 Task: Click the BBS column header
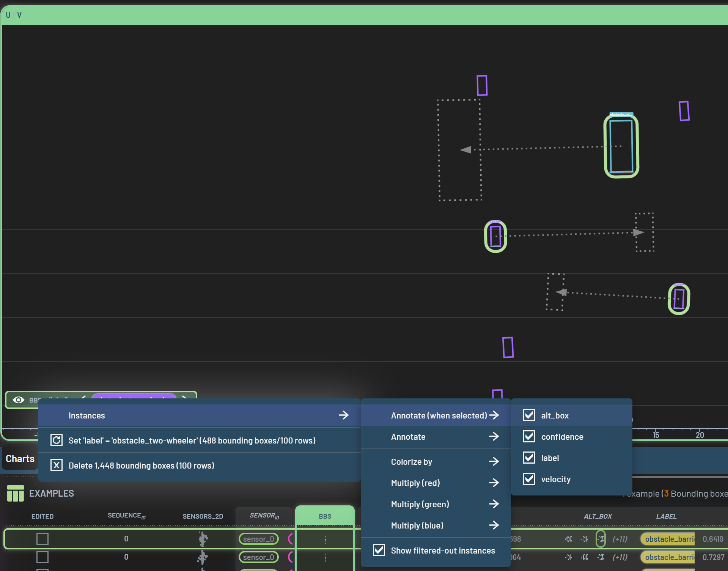pos(325,516)
